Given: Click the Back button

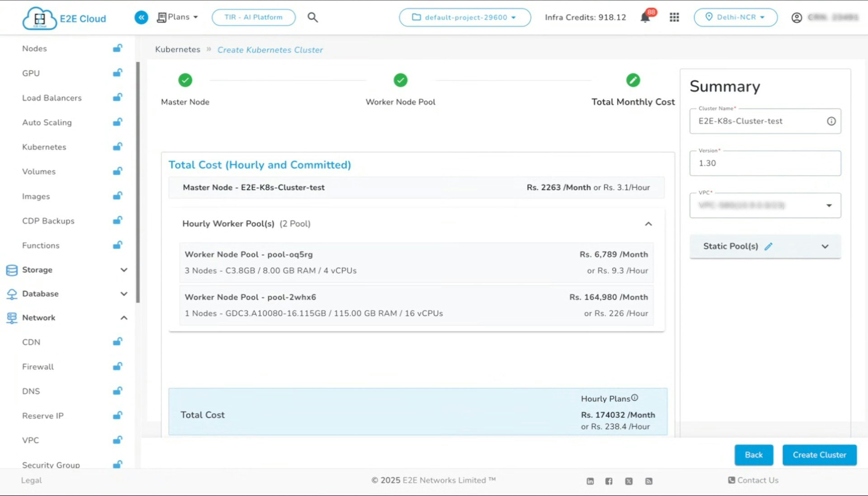Looking at the screenshot, I should point(754,455).
